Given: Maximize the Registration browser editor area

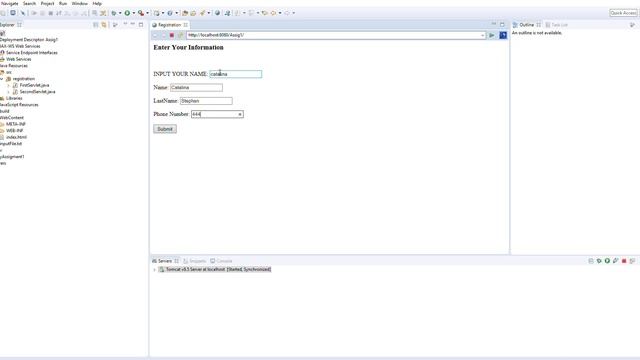Looking at the screenshot, I should point(502,24).
